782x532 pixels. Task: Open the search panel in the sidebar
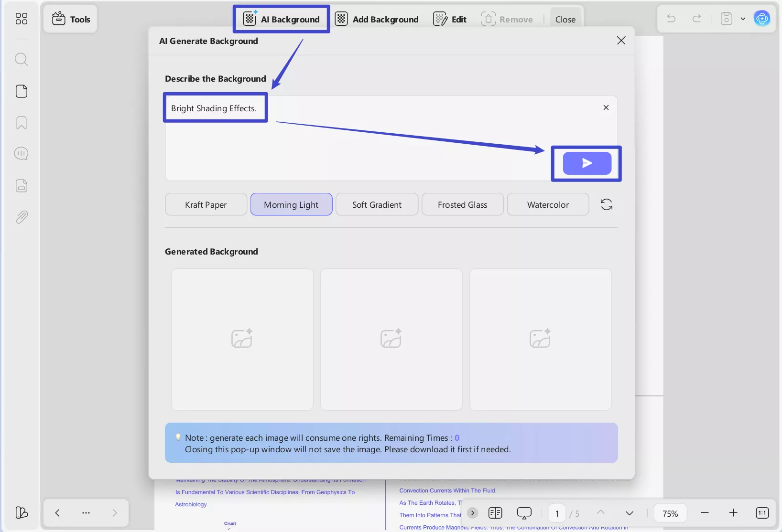click(21, 59)
